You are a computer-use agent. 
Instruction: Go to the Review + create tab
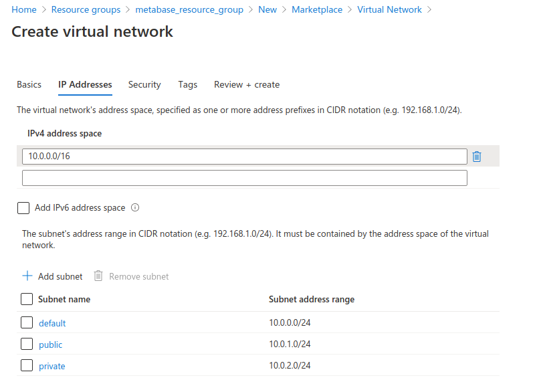(x=247, y=84)
